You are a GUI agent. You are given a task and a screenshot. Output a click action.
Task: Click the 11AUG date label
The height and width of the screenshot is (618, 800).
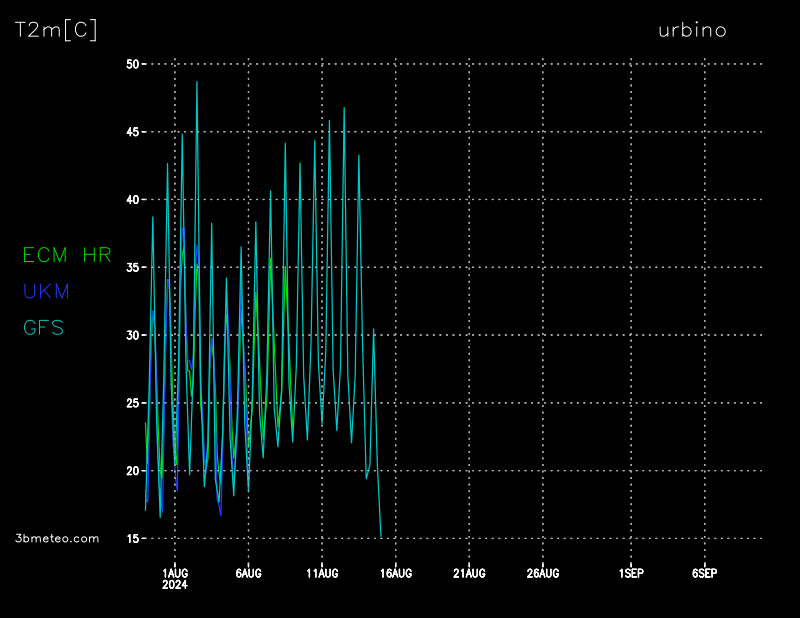pos(322,573)
